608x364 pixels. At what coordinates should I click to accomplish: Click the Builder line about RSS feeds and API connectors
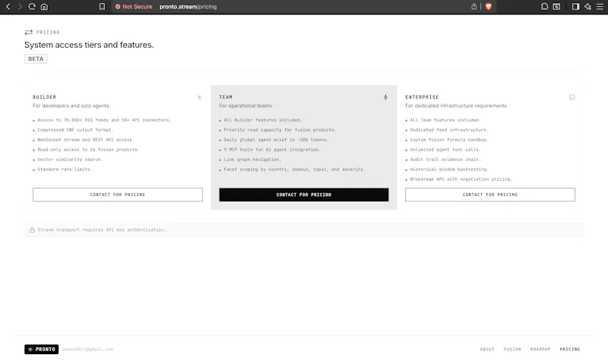104,120
